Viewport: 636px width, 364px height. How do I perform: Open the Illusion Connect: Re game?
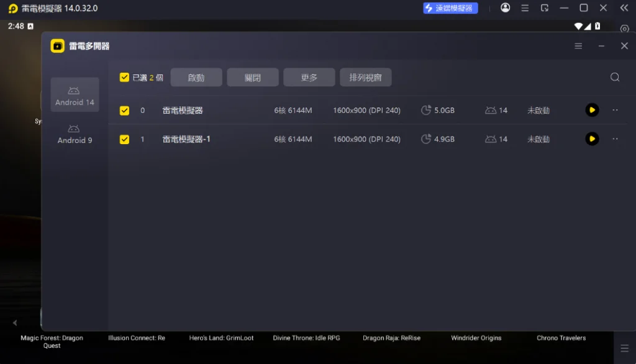tap(137, 338)
